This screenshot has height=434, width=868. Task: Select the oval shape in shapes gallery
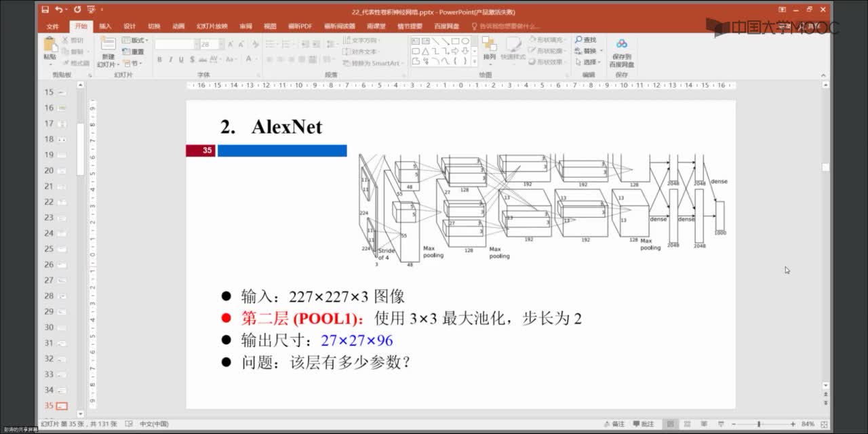[466, 41]
